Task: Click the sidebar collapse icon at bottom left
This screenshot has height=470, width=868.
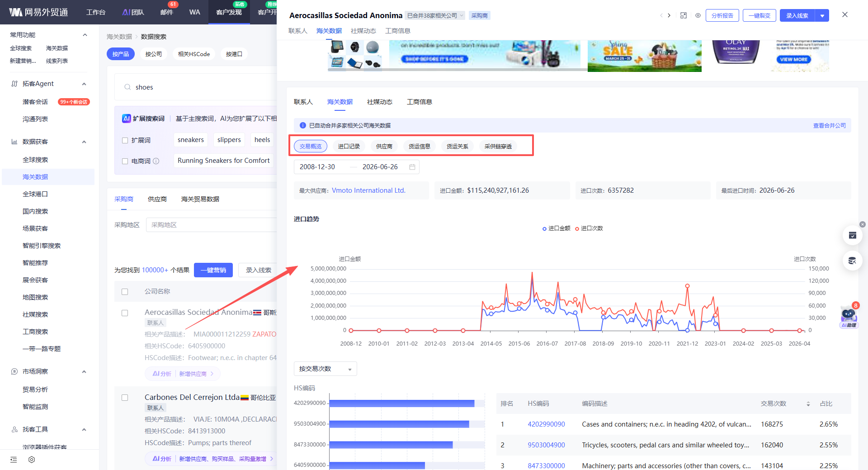Action: pyautogui.click(x=14, y=460)
